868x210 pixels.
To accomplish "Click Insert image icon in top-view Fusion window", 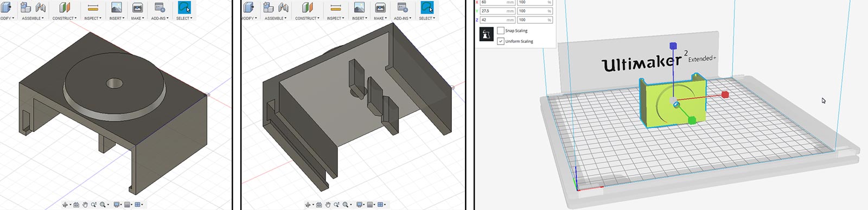I will click(116, 7).
